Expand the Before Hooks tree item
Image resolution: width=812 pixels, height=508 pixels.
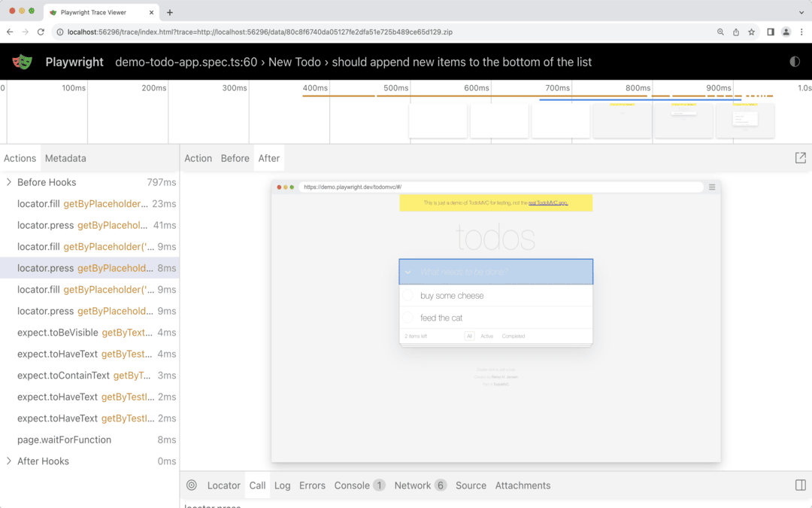(9, 182)
